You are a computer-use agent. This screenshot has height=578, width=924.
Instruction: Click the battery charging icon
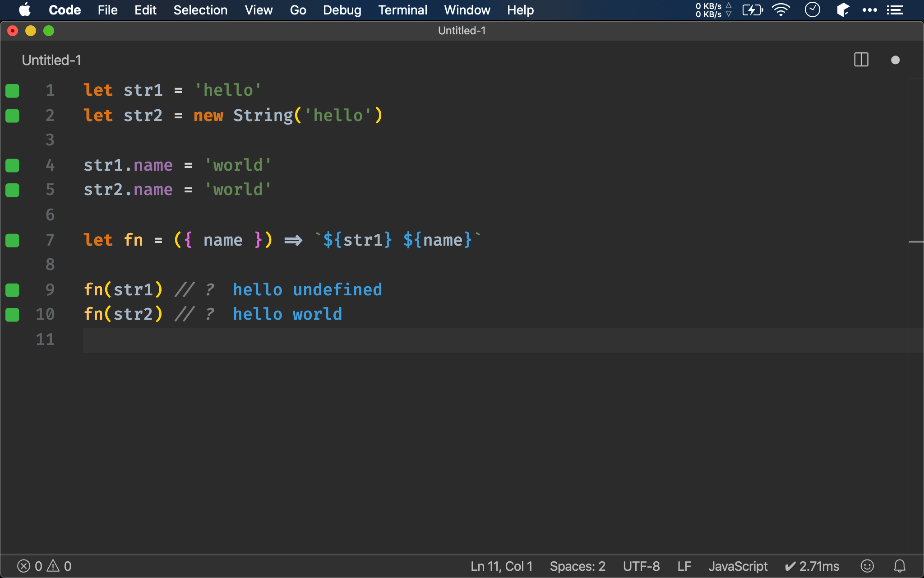click(x=753, y=10)
